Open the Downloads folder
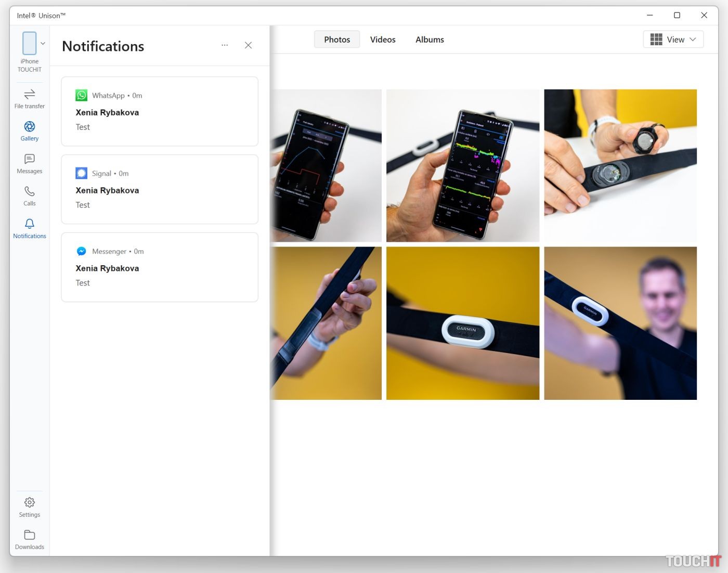728x573 pixels. point(30,539)
